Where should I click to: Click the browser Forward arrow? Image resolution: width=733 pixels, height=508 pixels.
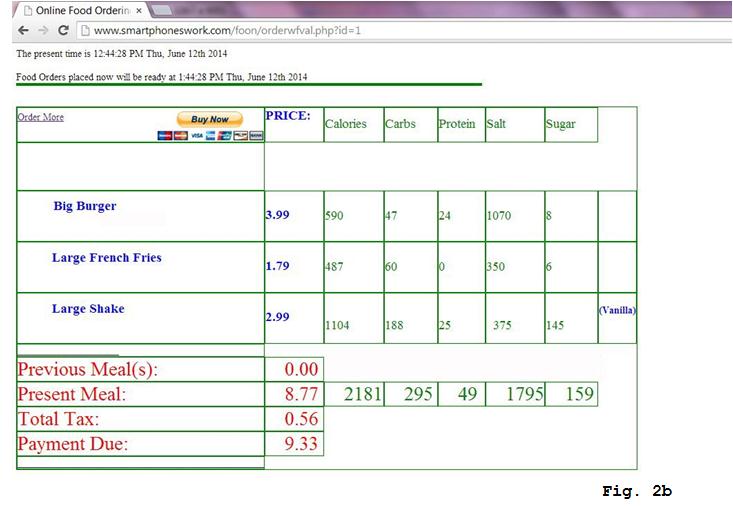43,30
